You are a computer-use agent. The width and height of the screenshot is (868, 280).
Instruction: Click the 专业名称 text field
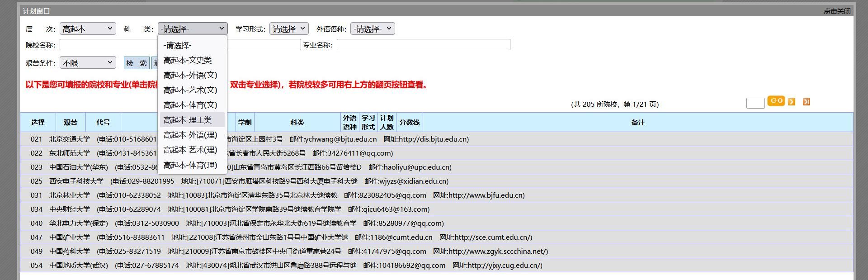tap(423, 45)
